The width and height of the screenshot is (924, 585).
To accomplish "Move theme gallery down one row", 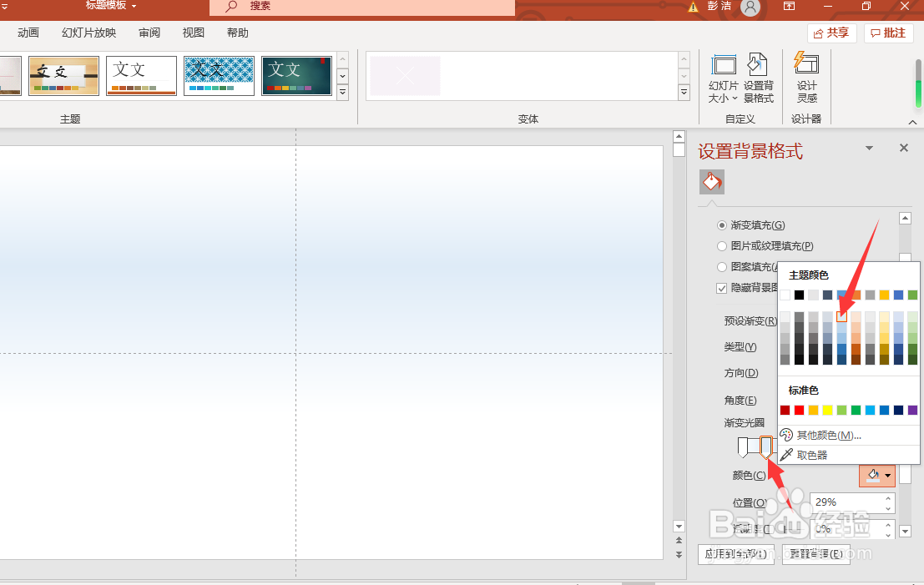I will click(x=342, y=77).
